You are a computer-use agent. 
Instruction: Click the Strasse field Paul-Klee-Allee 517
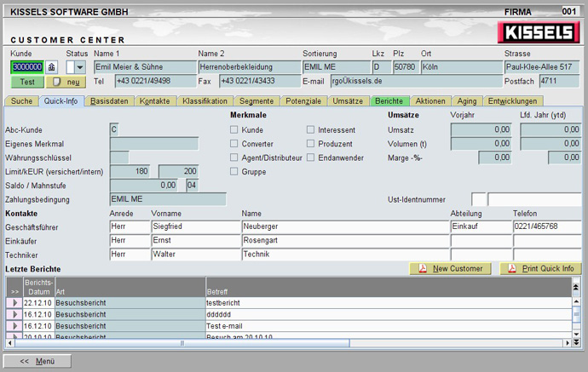[x=542, y=67]
